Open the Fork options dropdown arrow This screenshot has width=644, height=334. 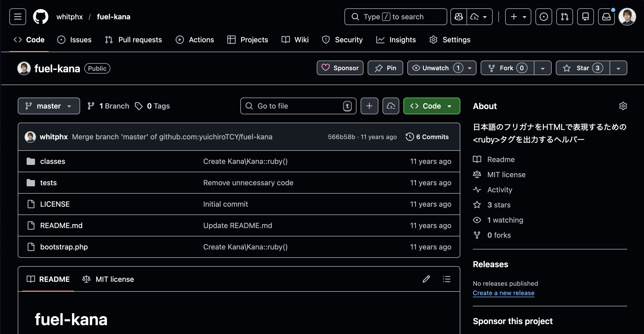pos(543,68)
